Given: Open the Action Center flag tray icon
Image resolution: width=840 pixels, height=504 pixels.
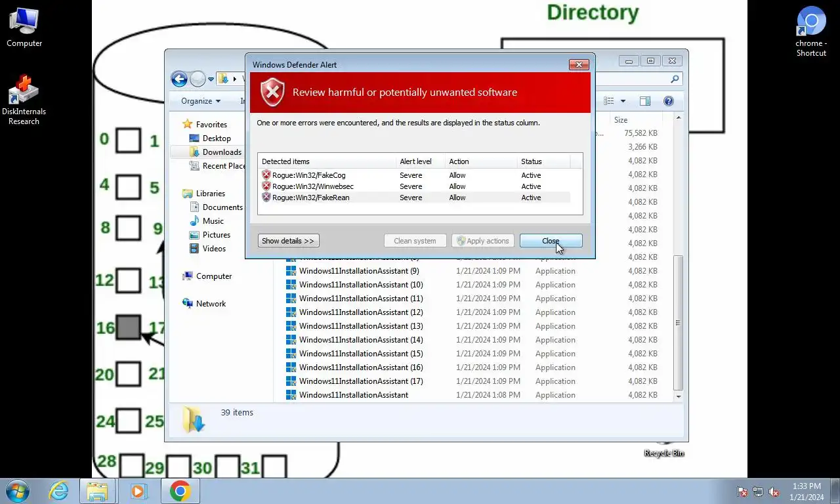Looking at the screenshot, I should [742, 492].
